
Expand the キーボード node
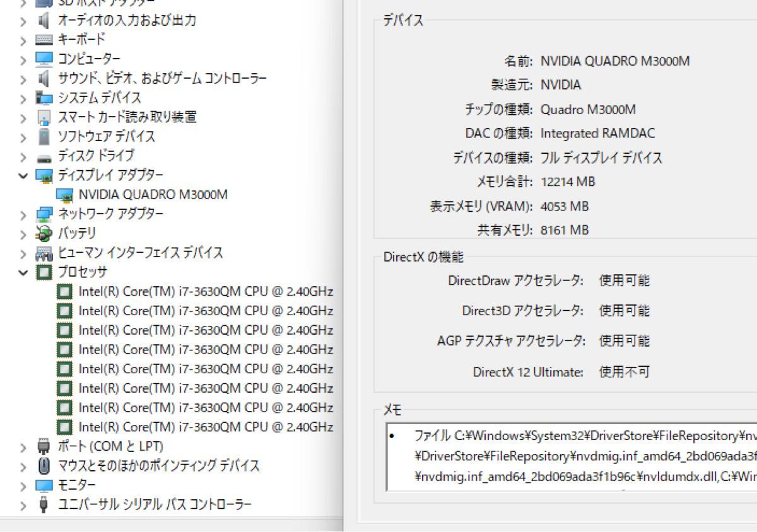pos(23,40)
